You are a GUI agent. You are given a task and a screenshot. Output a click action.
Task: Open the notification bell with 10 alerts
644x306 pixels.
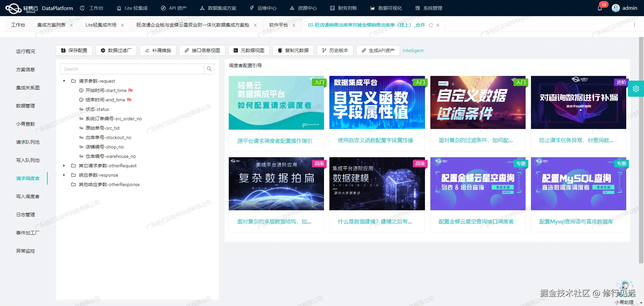coord(600,8)
